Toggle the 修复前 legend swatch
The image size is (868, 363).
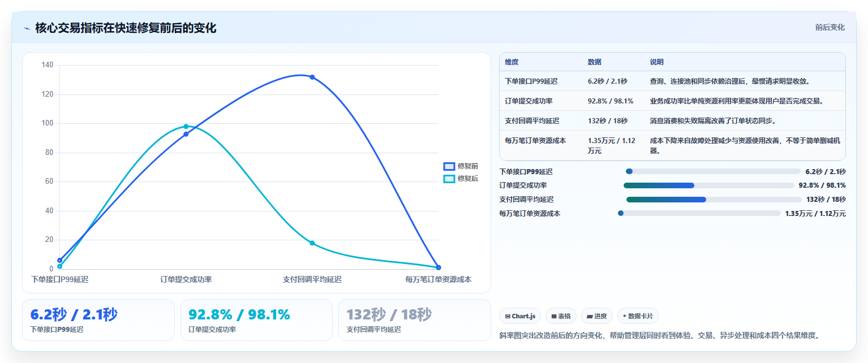[x=449, y=166]
